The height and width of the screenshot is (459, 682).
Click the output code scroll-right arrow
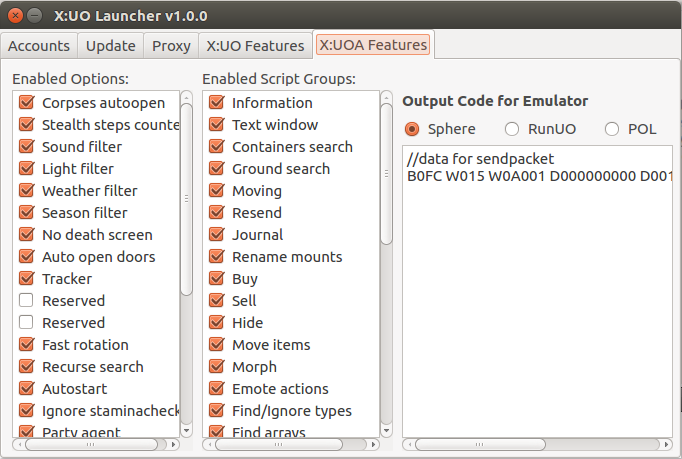click(666, 445)
